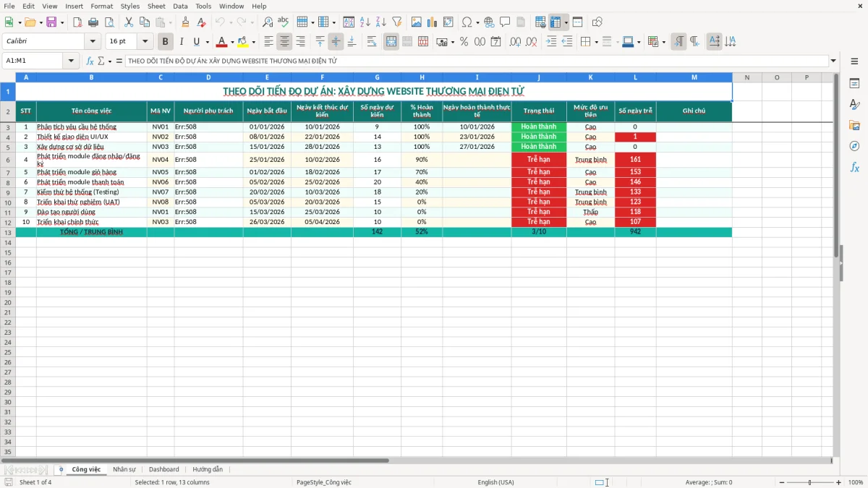Image resolution: width=868 pixels, height=488 pixels.
Task: Click the Print icon
Action: (x=93, y=22)
